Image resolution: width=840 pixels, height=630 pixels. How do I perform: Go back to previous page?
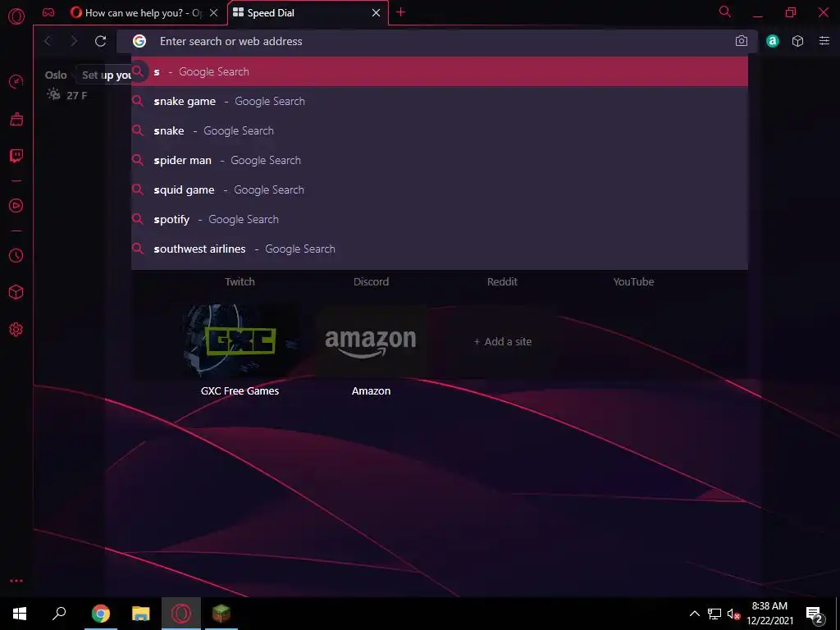click(48, 41)
